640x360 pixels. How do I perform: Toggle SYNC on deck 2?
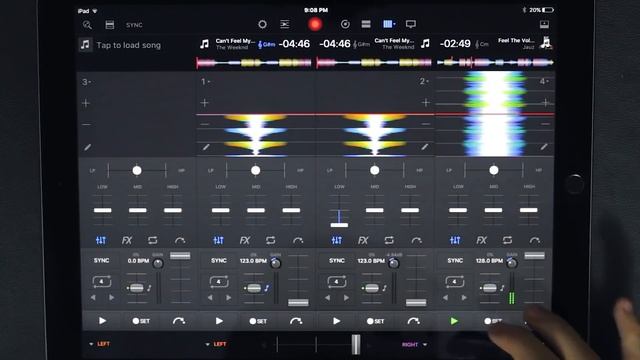[x=337, y=260]
